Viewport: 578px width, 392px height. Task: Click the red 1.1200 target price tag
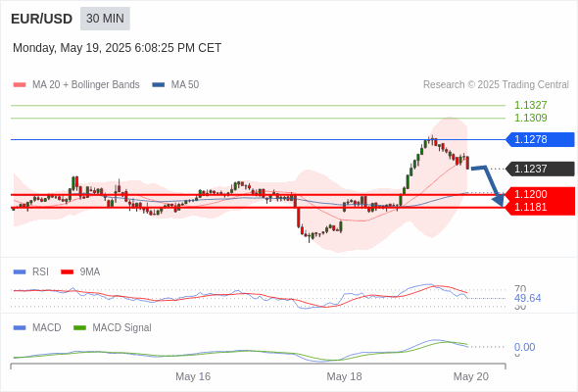pos(540,194)
